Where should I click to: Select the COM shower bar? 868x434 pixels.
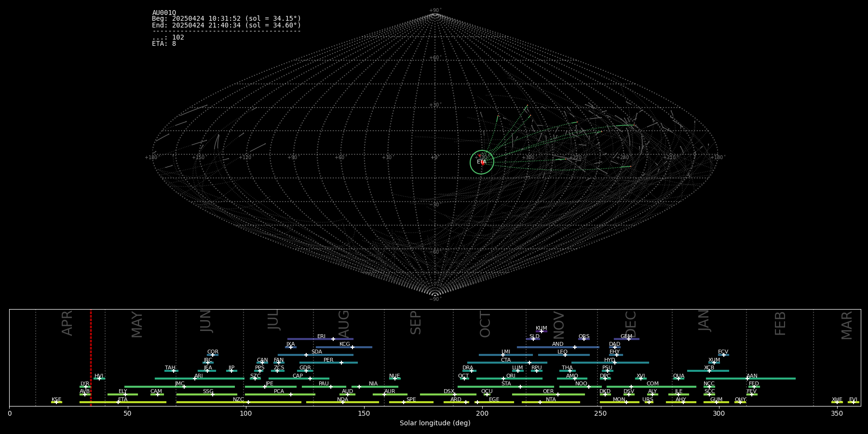pyautogui.click(x=651, y=387)
